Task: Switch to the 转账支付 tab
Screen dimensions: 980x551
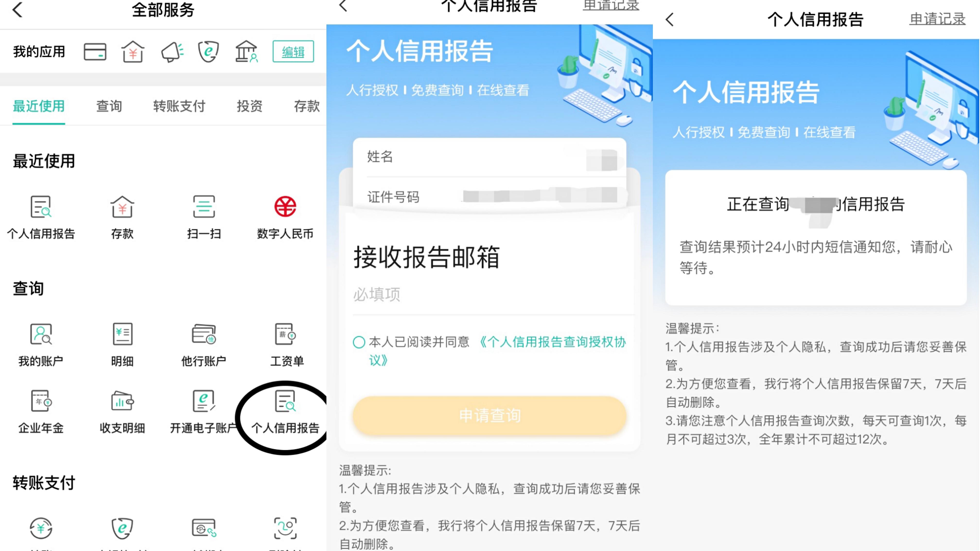Action: (x=179, y=106)
